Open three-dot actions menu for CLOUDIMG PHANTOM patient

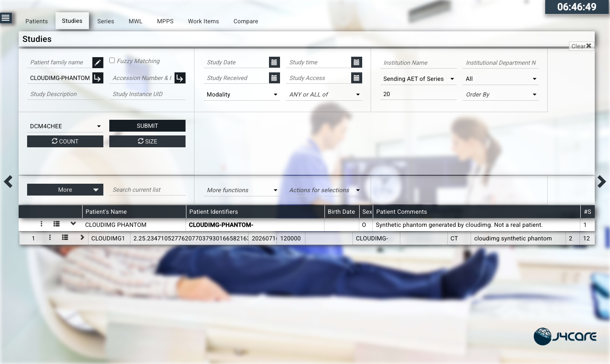(x=42, y=224)
